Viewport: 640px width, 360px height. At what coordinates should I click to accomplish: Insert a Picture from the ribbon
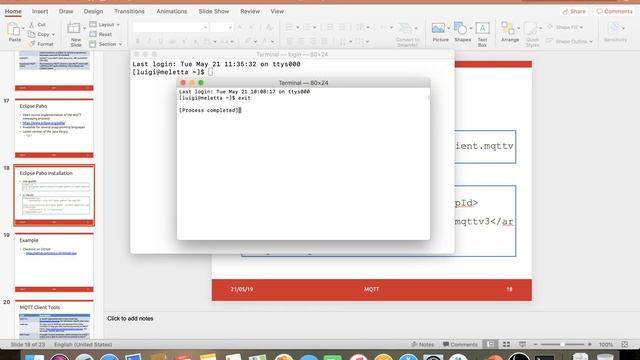point(438,28)
